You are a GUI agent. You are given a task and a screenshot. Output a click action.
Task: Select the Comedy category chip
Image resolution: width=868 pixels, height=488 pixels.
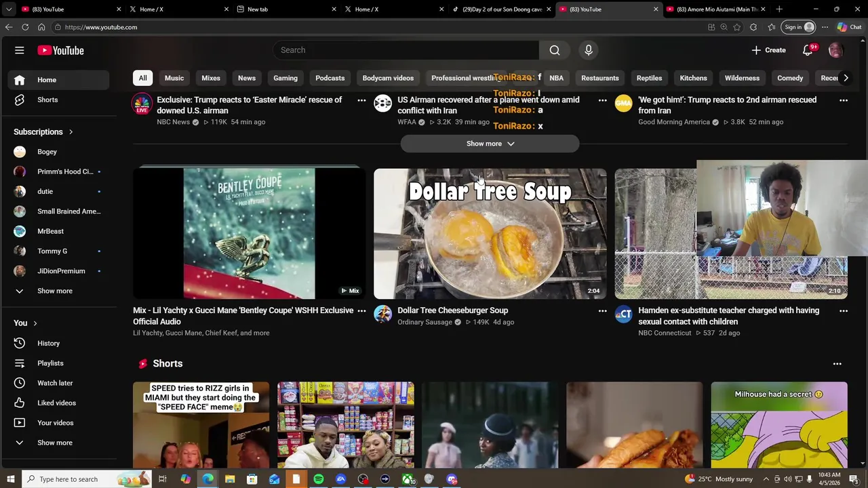790,78
